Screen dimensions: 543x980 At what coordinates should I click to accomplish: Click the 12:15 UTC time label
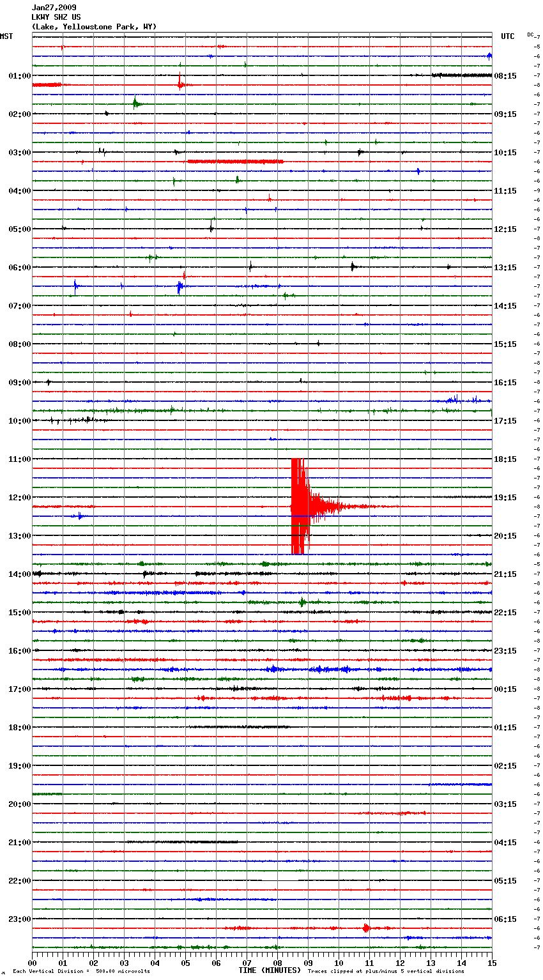[x=505, y=229]
